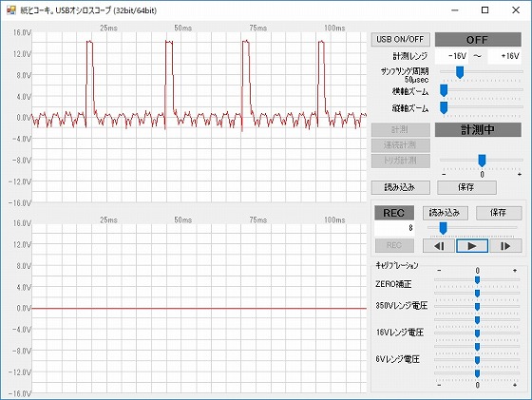The height and width of the screenshot is (400, 532).
Task: Minimize the oscilloscope window
Action: pos(455,10)
